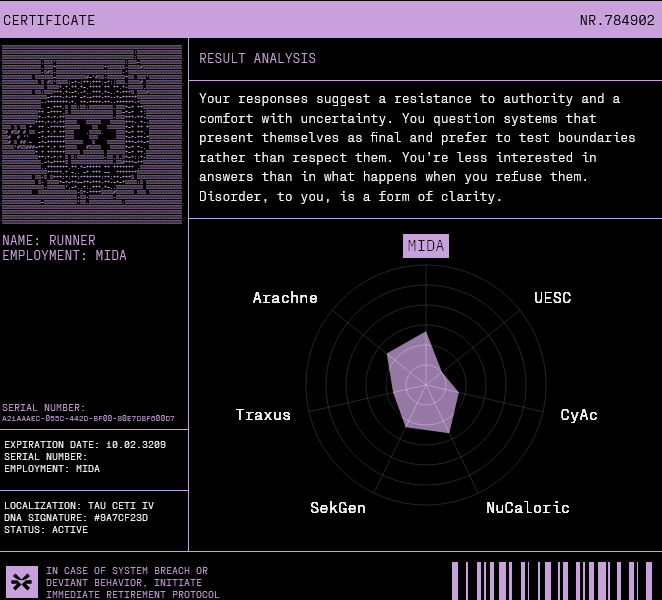Click the system breach retirement protocol warning
Screen dimensions: 662x600
[133, 583]
